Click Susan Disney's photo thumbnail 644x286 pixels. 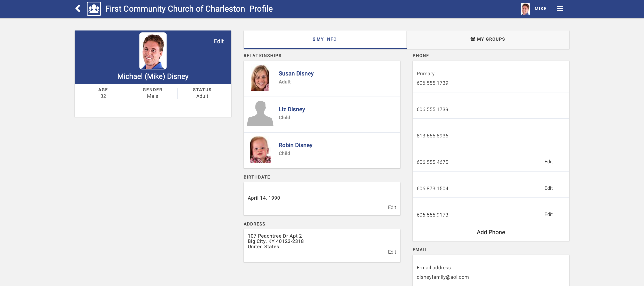(260, 78)
